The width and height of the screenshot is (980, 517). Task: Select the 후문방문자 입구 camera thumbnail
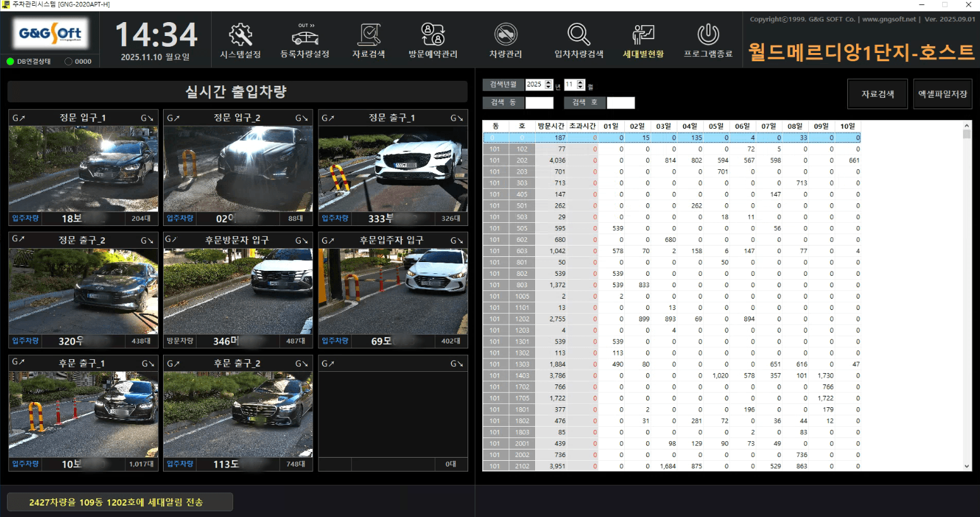(238, 291)
